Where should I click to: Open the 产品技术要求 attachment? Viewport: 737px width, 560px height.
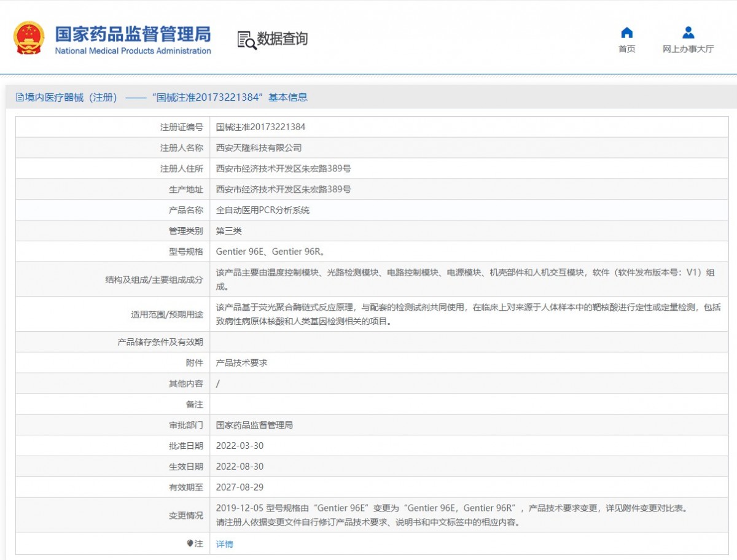241,363
